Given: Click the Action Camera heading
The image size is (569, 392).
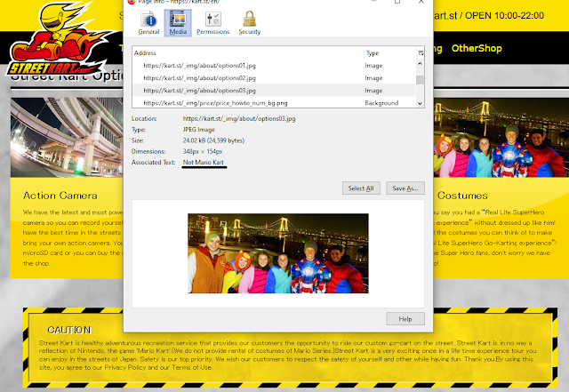Looking at the screenshot, I should coord(60,196).
